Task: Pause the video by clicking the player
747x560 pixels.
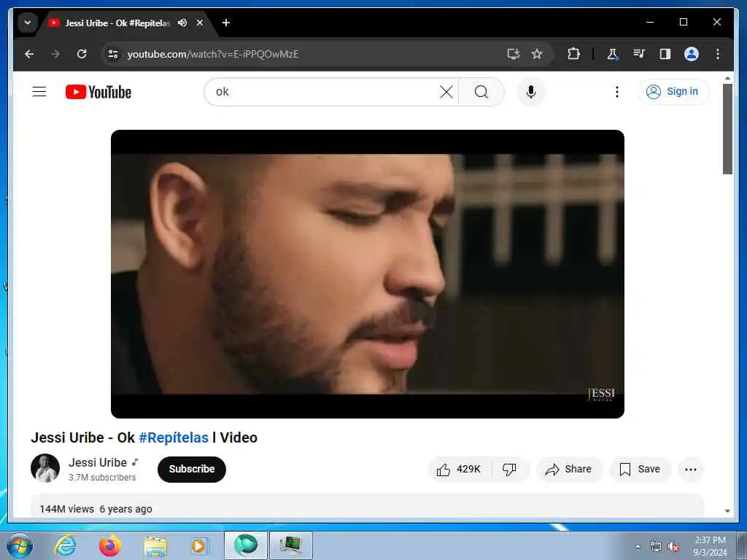Action: pos(368,274)
